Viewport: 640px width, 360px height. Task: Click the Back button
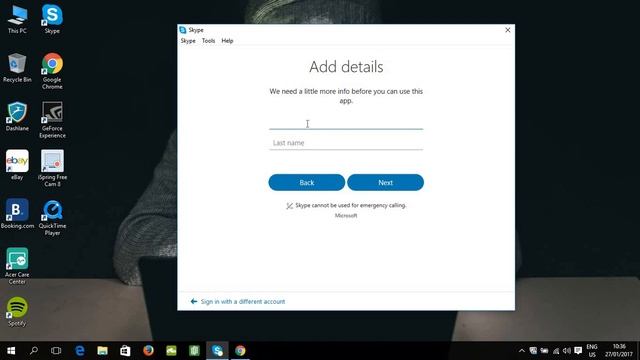pyautogui.click(x=307, y=182)
